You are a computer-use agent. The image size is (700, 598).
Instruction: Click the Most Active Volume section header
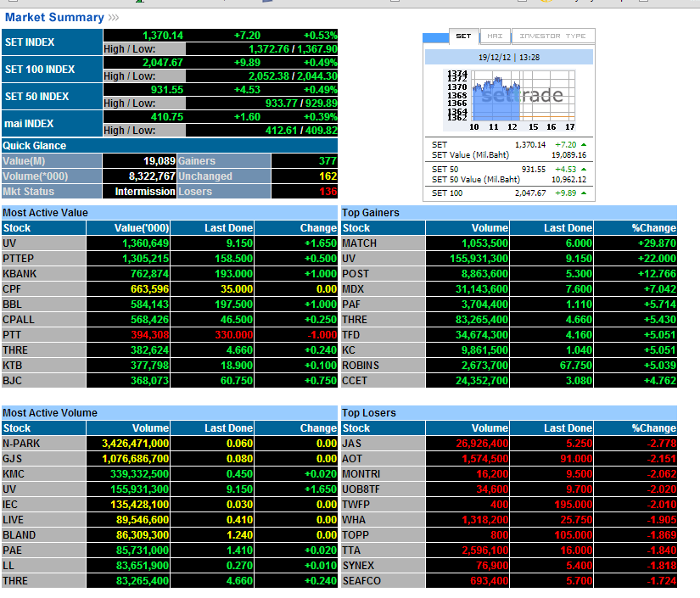pyautogui.click(x=170, y=413)
